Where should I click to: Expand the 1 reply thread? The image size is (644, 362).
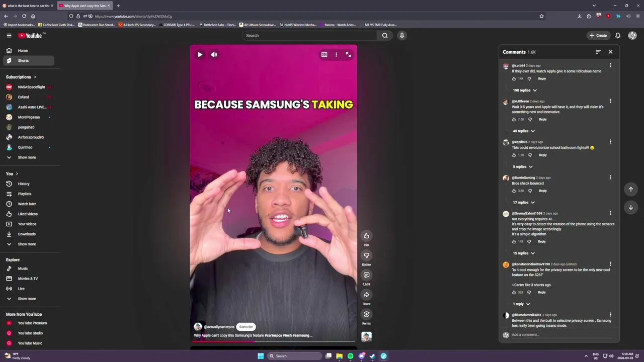click(521, 304)
